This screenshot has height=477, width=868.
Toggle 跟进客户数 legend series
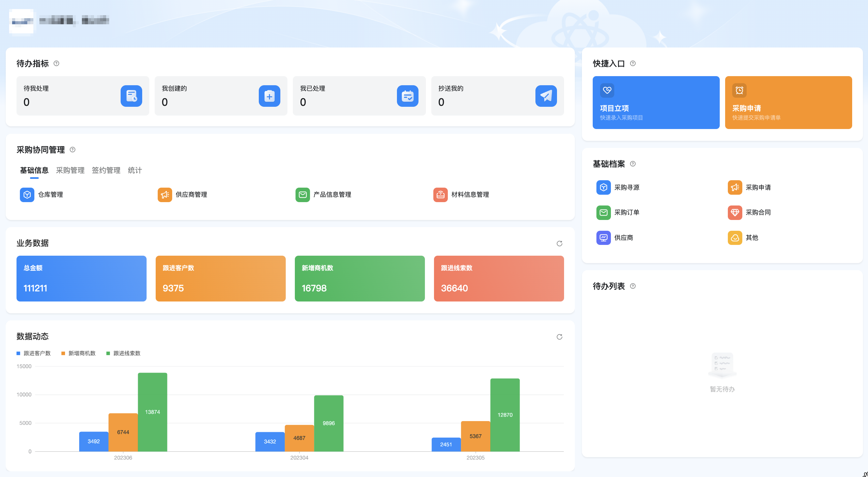[x=33, y=353]
